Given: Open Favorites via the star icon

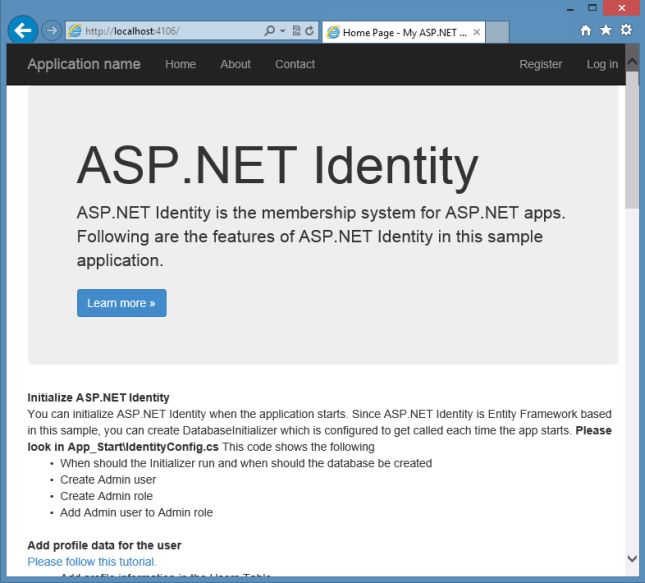Looking at the screenshot, I should pos(606,30).
